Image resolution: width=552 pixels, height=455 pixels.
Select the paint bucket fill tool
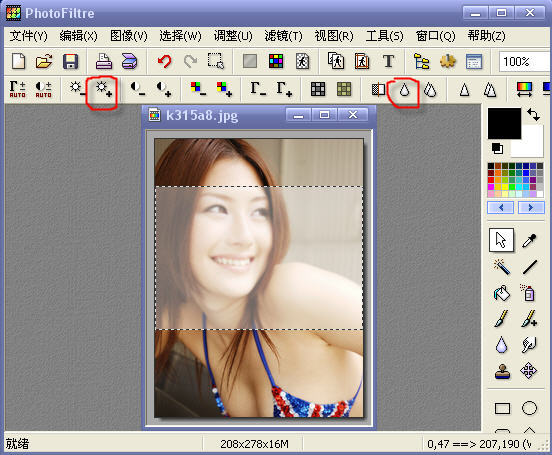[501, 293]
